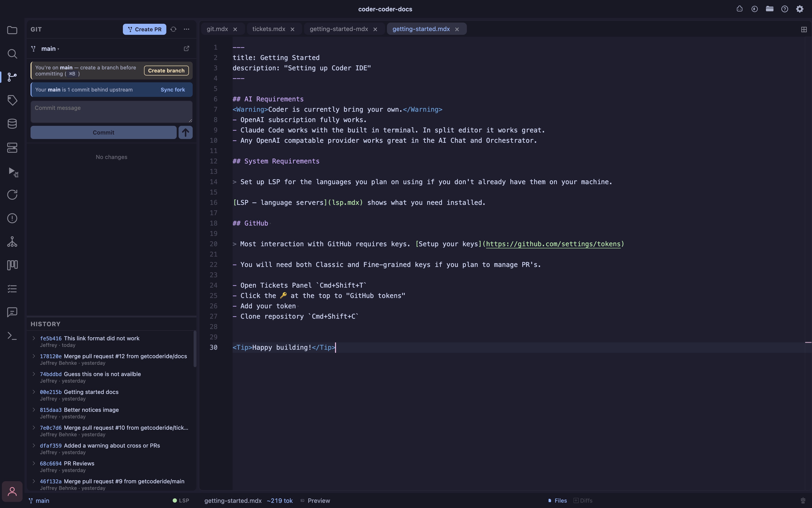Image resolution: width=812 pixels, height=508 pixels.
Task: Click the Sync fork link
Action: click(x=172, y=90)
